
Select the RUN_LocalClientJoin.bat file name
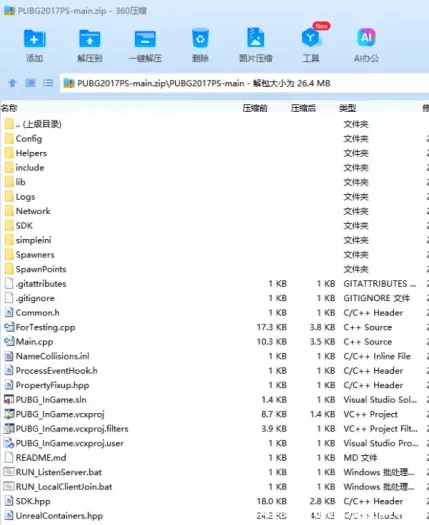[x=64, y=487]
